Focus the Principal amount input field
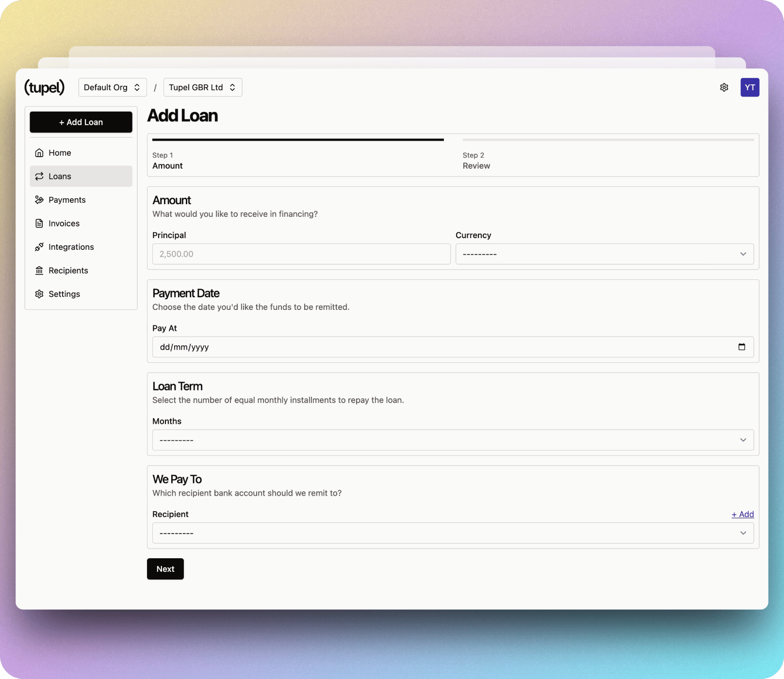 [301, 254]
